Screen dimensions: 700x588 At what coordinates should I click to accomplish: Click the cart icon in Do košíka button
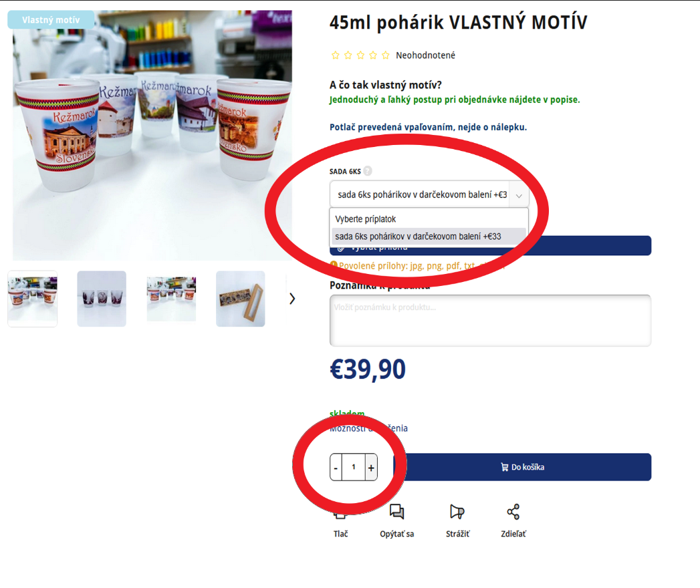click(505, 467)
